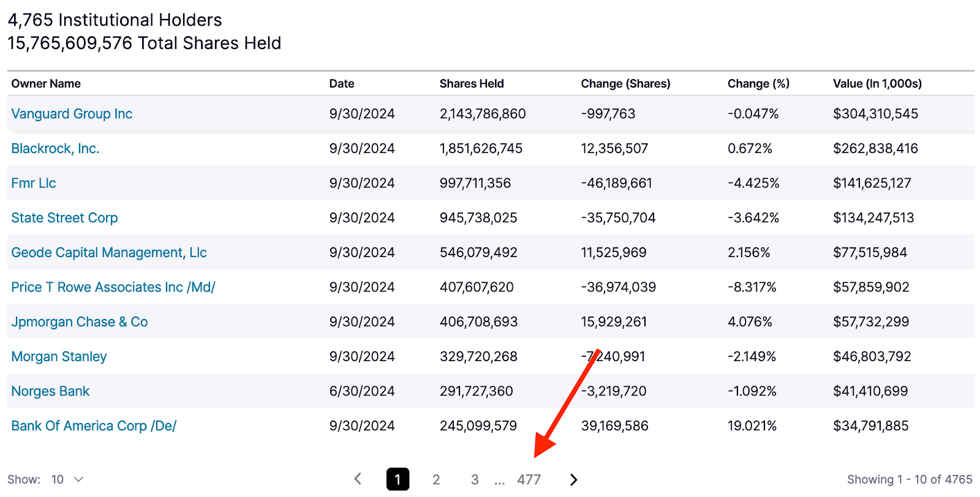The width and height of the screenshot is (980, 497).
Task: Sort by Shares Held column header
Action: (x=472, y=84)
